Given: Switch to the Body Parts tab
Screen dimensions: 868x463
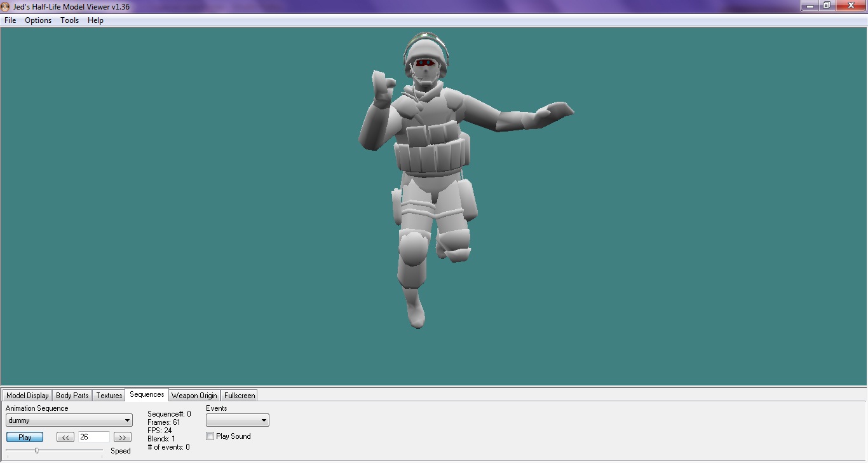Looking at the screenshot, I should pos(72,396).
